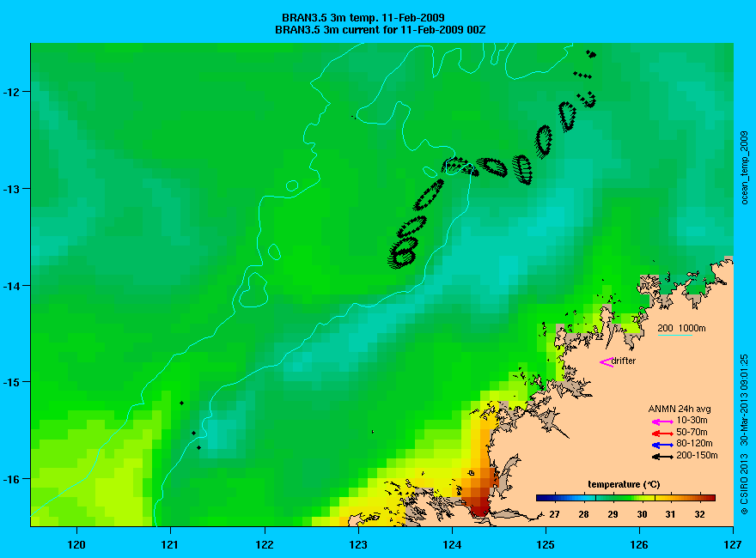Screen dimensions: 756x558
Task: Click the colorbar value 29
Action: pos(613,514)
